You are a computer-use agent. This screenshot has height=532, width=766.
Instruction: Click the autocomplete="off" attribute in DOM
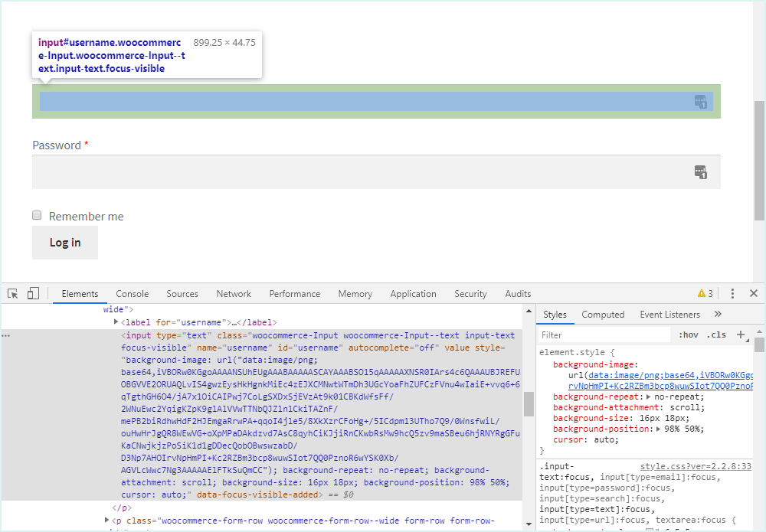[394, 348]
